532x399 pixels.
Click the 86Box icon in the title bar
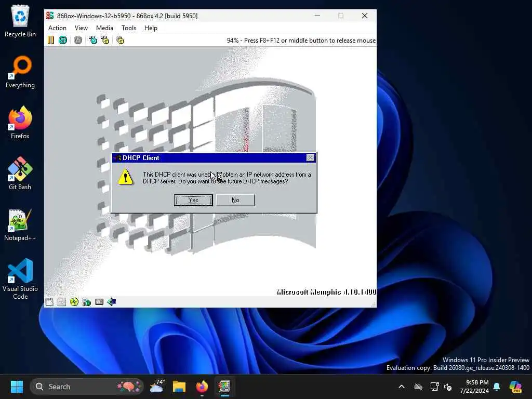click(50, 16)
